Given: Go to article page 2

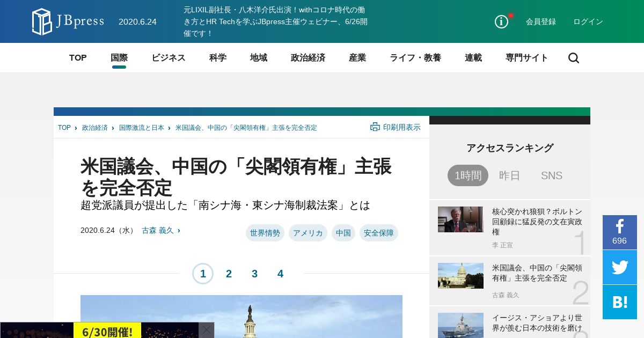Looking at the screenshot, I should point(229,274).
